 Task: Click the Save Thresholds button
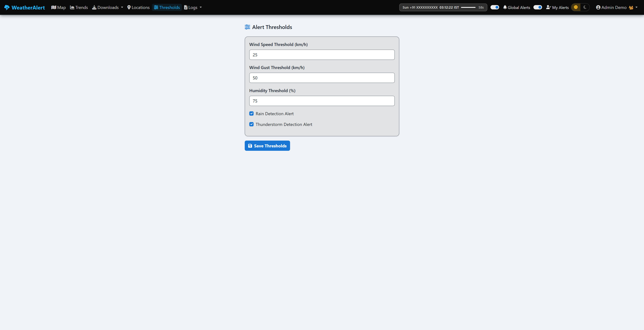point(267,146)
